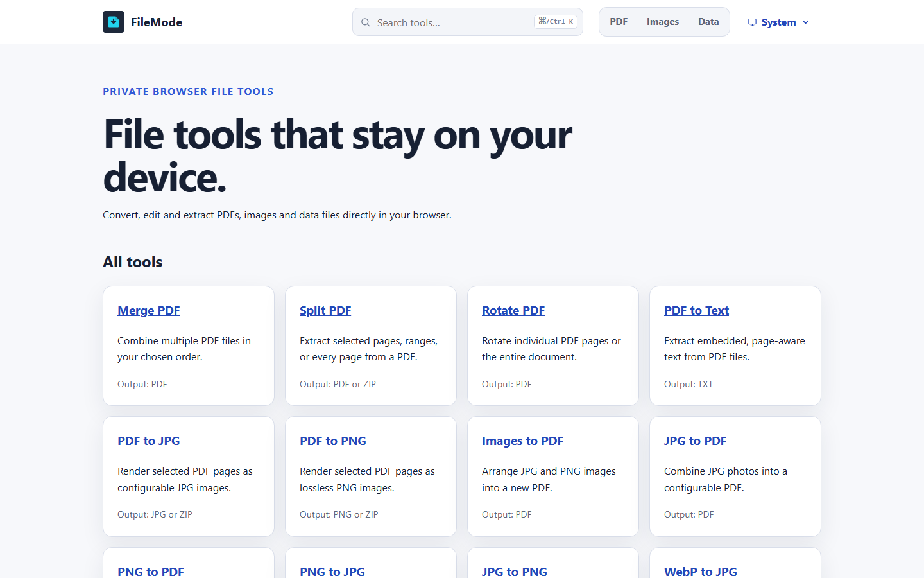The image size is (924, 578).
Task: Open the JPG to PDF tool
Action: tap(696, 441)
